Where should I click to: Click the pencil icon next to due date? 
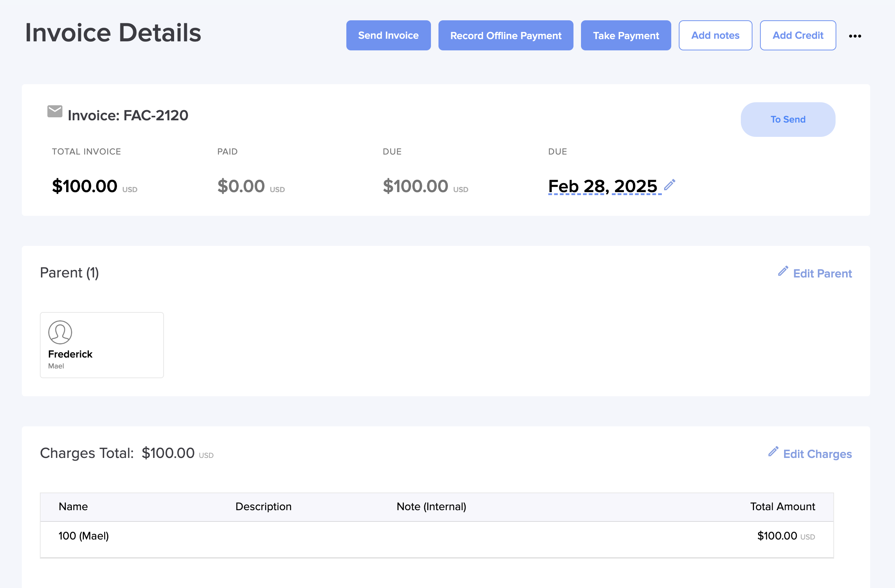coord(669,185)
